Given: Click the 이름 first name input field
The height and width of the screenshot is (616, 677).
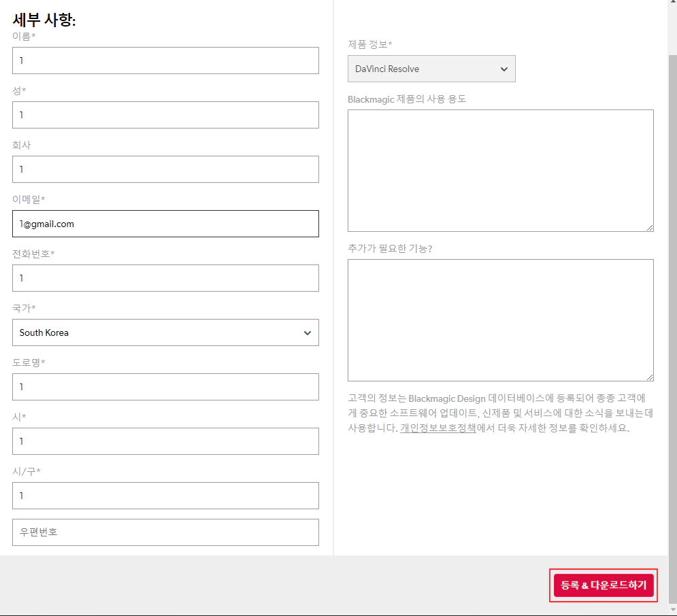Looking at the screenshot, I should click(x=165, y=61).
